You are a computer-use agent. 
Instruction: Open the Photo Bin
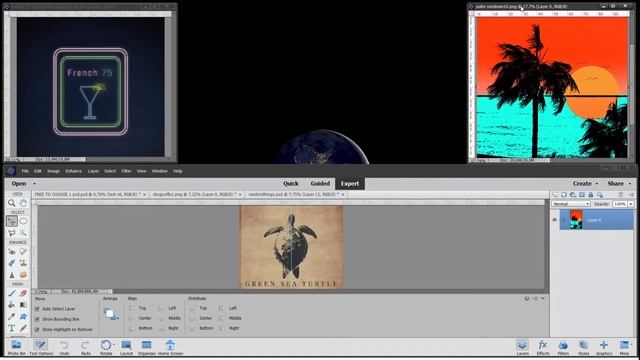coord(16,348)
